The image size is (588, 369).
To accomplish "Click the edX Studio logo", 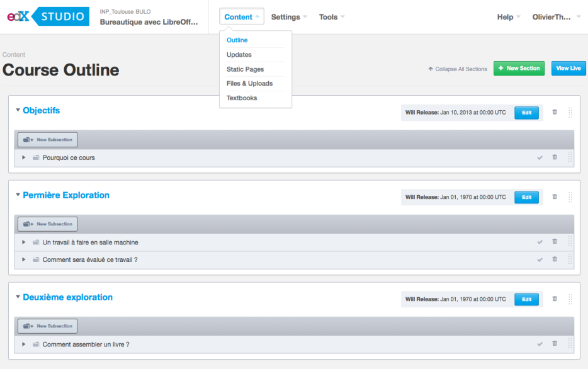I will tap(48, 17).
